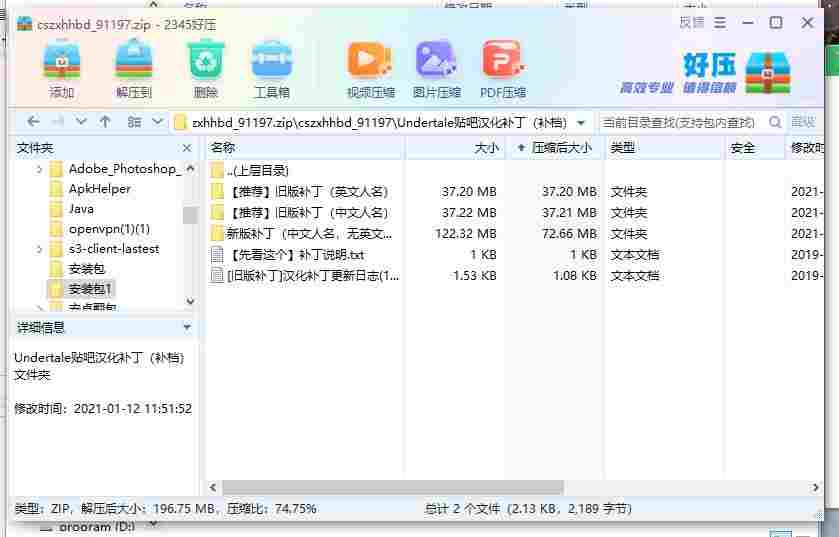Click the 122.32 MB size cell
The image size is (839, 537).
click(x=466, y=234)
